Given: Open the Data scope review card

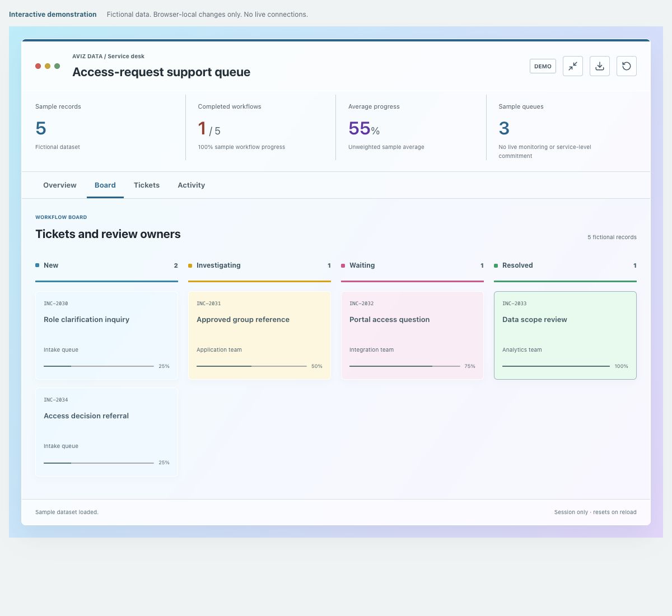Looking at the screenshot, I should [x=565, y=335].
